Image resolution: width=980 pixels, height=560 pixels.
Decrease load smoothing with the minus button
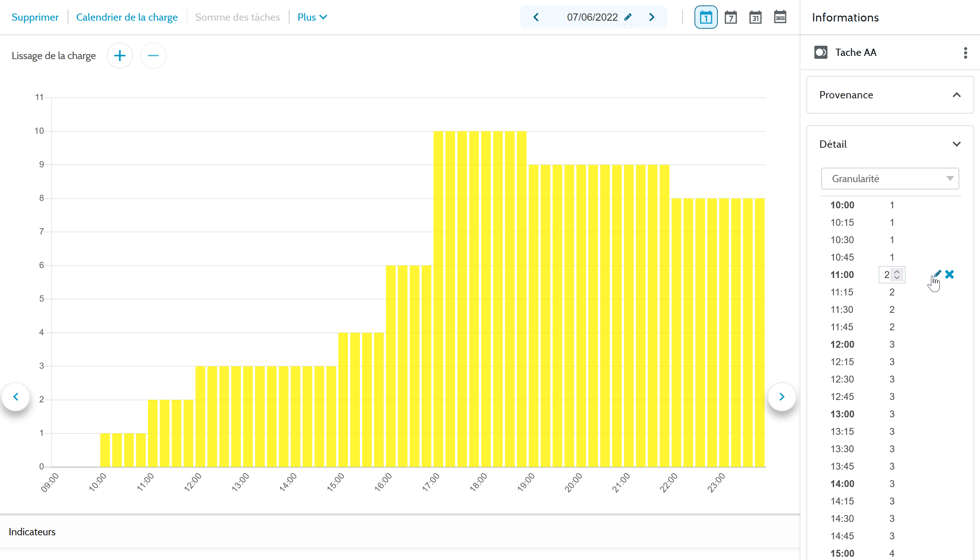pos(153,56)
